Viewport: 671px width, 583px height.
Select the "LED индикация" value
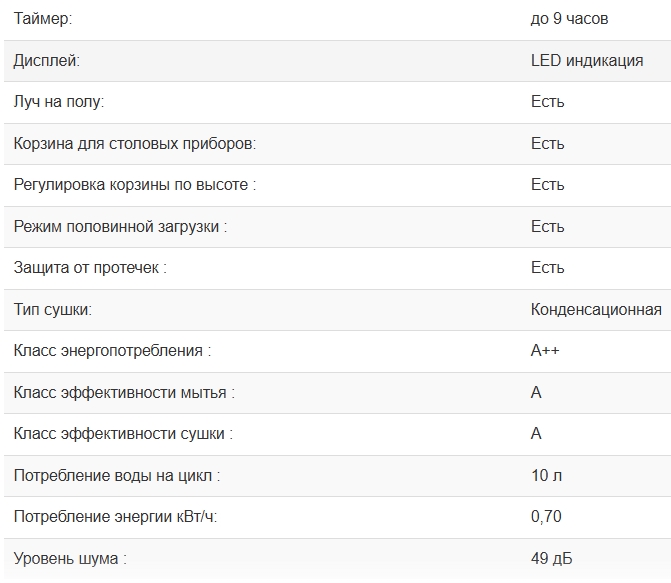(x=586, y=60)
